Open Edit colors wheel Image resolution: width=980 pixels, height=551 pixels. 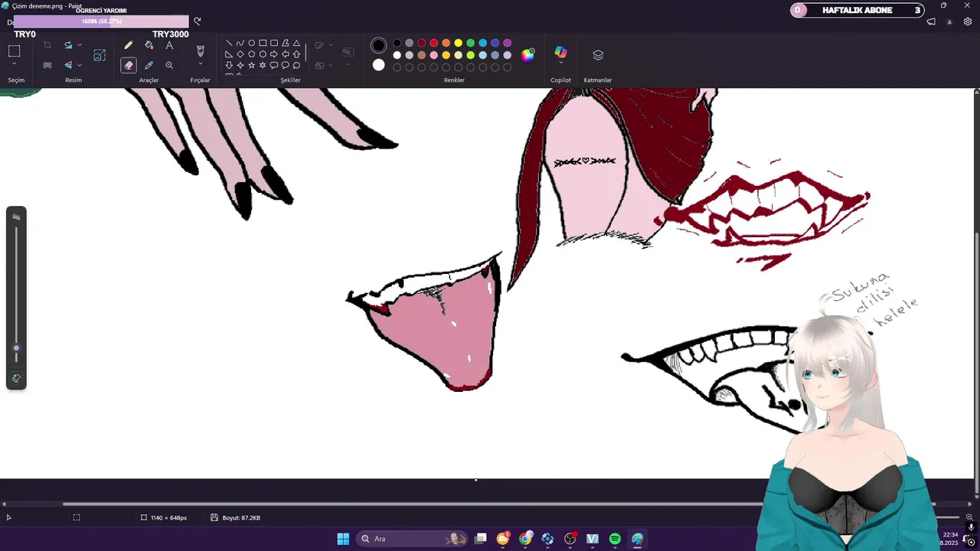tap(528, 54)
